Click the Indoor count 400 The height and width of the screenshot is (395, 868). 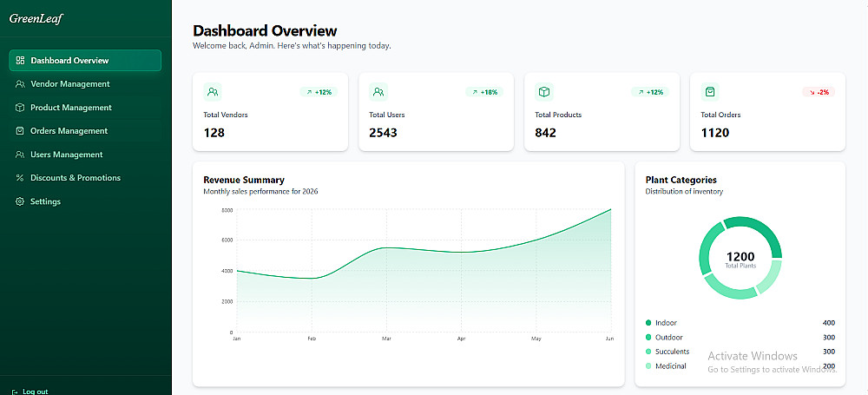[x=829, y=323]
